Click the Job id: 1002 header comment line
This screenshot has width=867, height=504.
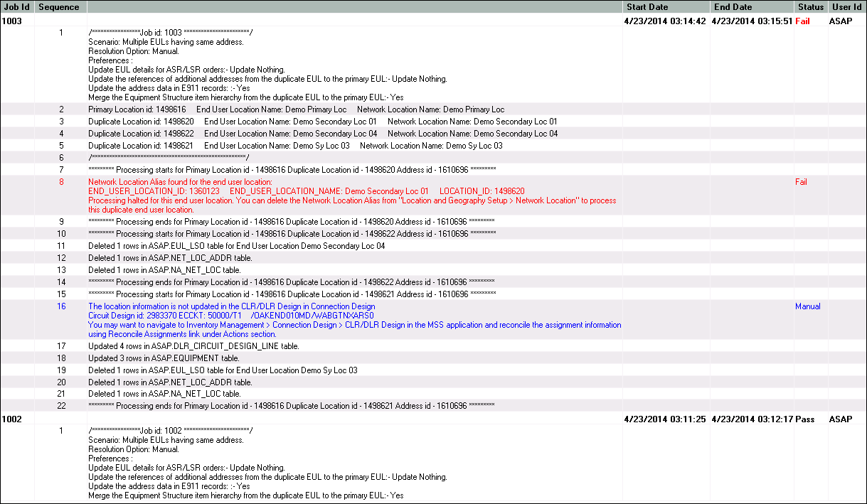pos(170,431)
